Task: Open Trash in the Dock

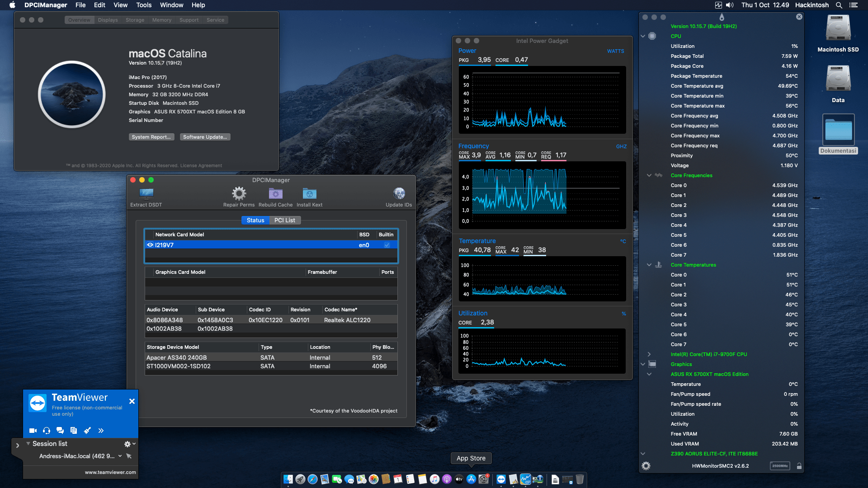Action: coord(580,479)
